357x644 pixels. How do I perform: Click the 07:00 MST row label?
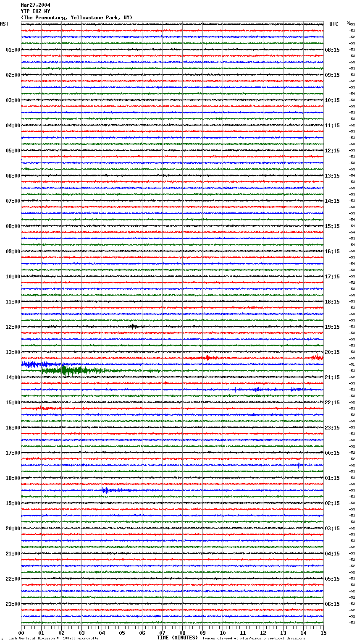(13, 201)
